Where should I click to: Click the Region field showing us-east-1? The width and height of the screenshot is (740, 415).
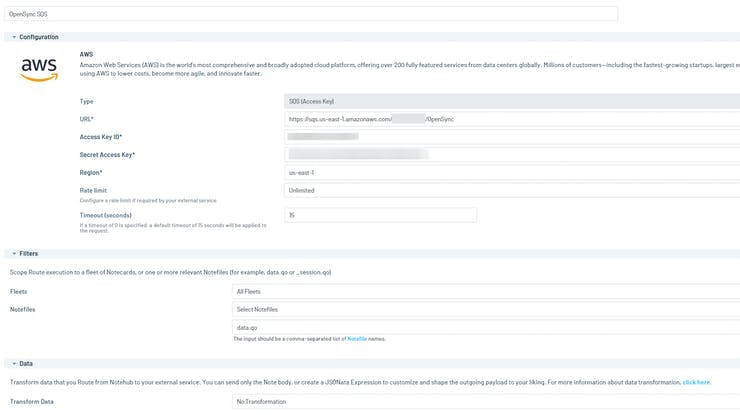tap(512, 172)
